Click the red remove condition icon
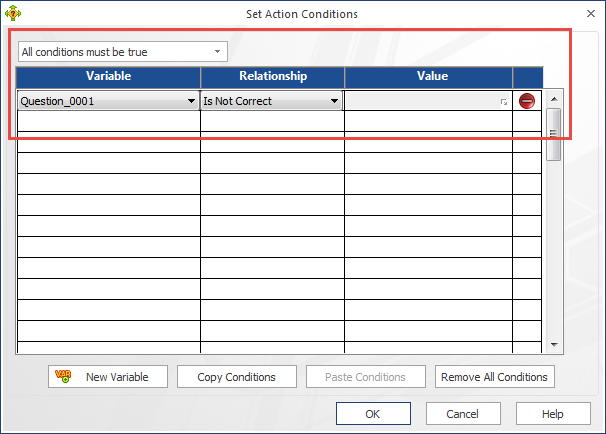This screenshot has height=434, width=606. point(527,101)
